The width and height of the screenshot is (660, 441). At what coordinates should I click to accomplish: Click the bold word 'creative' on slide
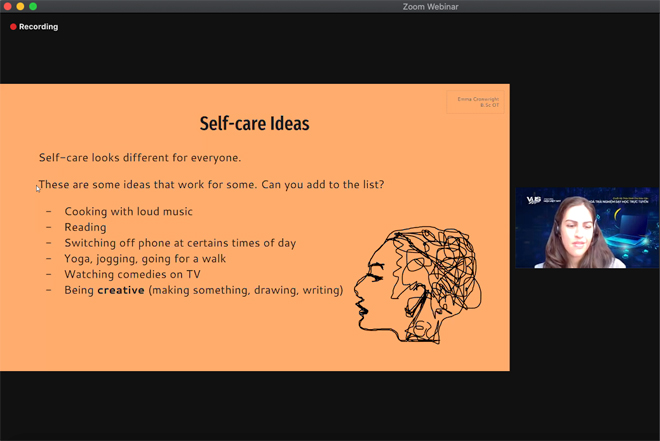pos(121,290)
